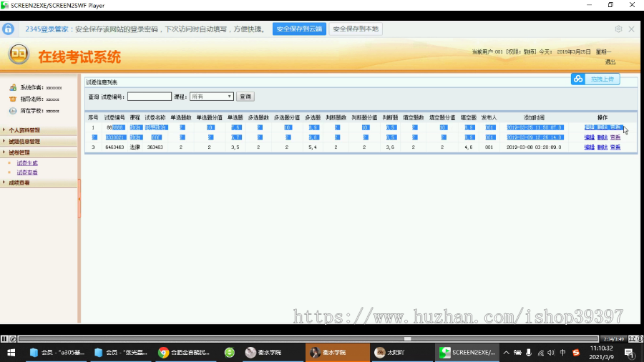The image size is (644, 362).
Task: Click 安全保存到云端 button
Action: pyautogui.click(x=299, y=29)
